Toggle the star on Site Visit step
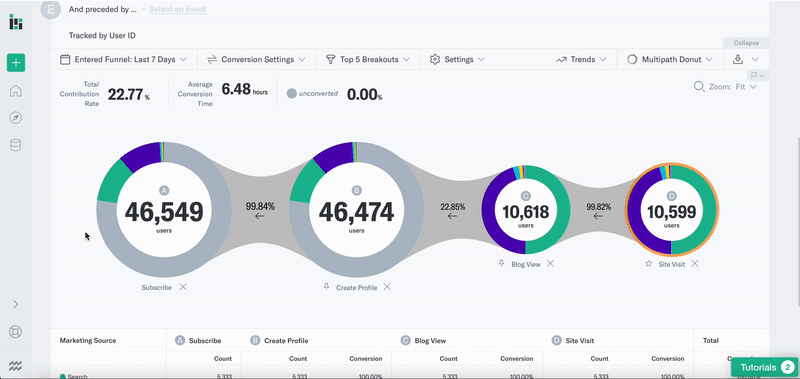Viewport: 800px width, 379px height. pyautogui.click(x=648, y=264)
